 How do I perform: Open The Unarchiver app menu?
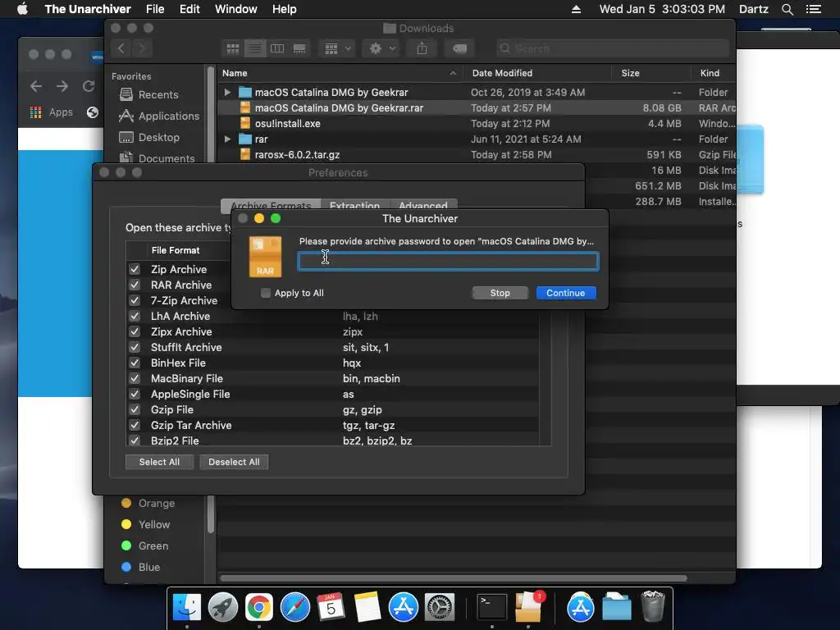pyautogui.click(x=88, y=9)
